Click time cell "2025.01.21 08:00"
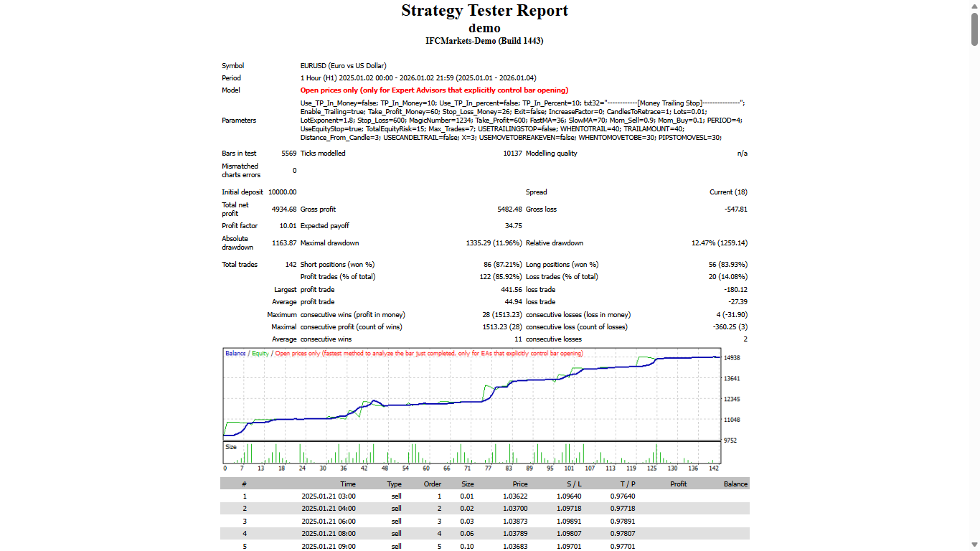The image size is (980, 551). pos(329,534)
